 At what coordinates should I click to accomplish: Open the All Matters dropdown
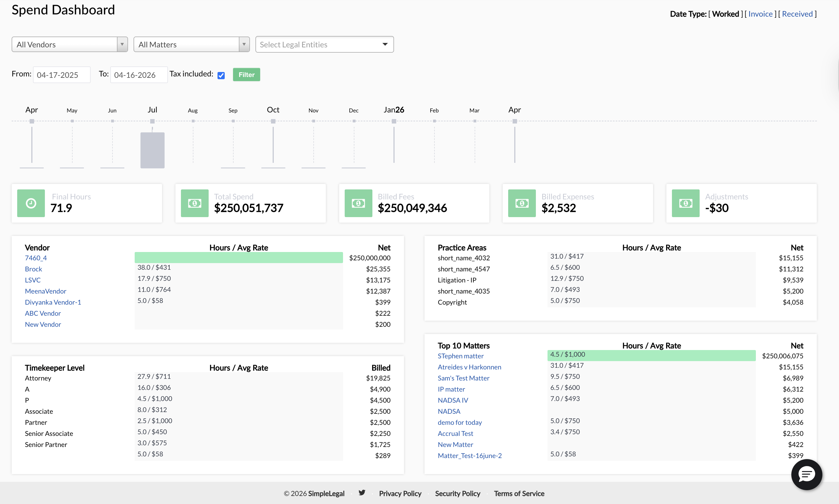[192, 45]
